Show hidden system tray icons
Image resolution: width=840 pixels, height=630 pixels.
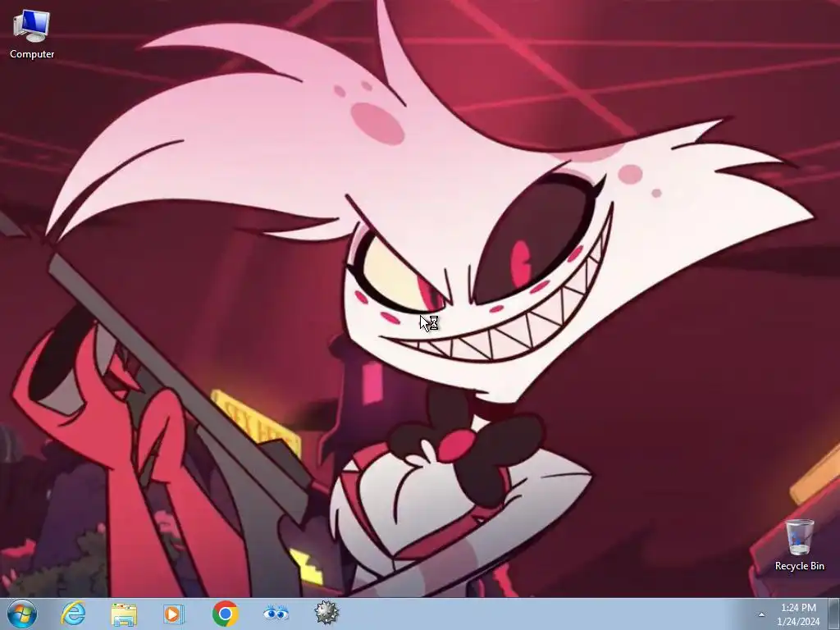(x=761, y=614)
